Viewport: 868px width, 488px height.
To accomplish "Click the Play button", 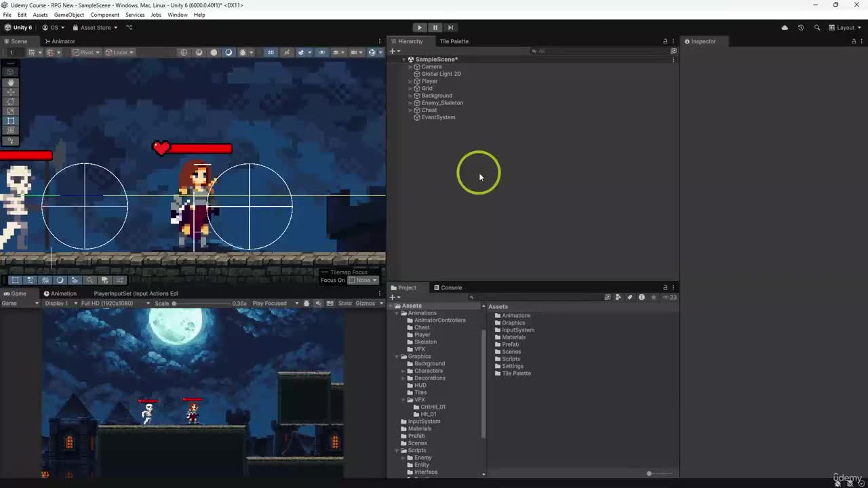I will (420, 28).
